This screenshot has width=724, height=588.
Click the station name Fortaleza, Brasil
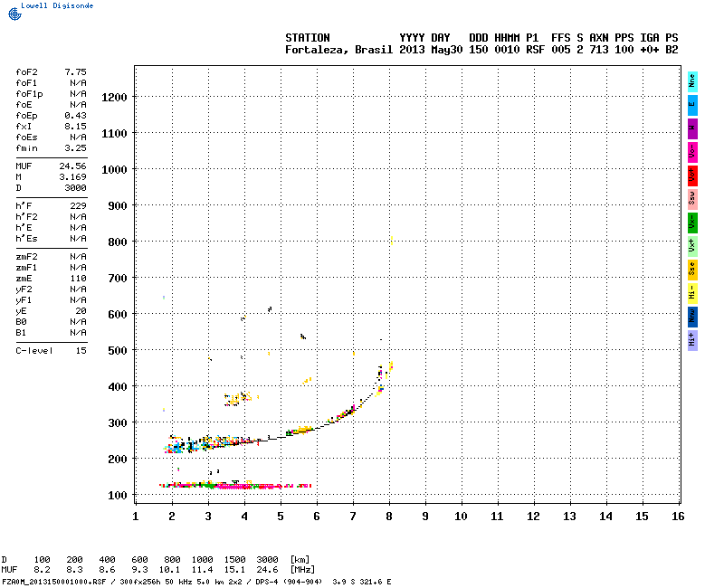(x=338, y=50)
